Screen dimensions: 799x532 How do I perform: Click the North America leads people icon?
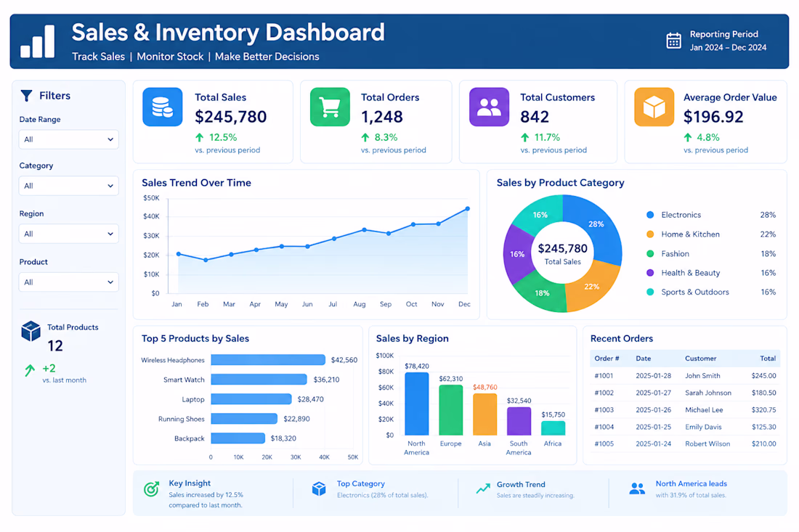pos(637,488)
